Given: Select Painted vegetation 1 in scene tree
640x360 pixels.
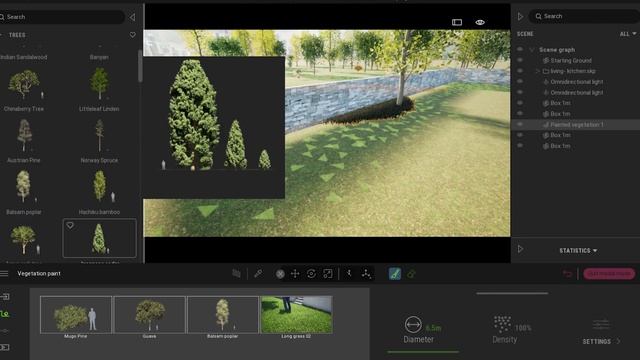Looking at the screenshot, I should [576, 124].
